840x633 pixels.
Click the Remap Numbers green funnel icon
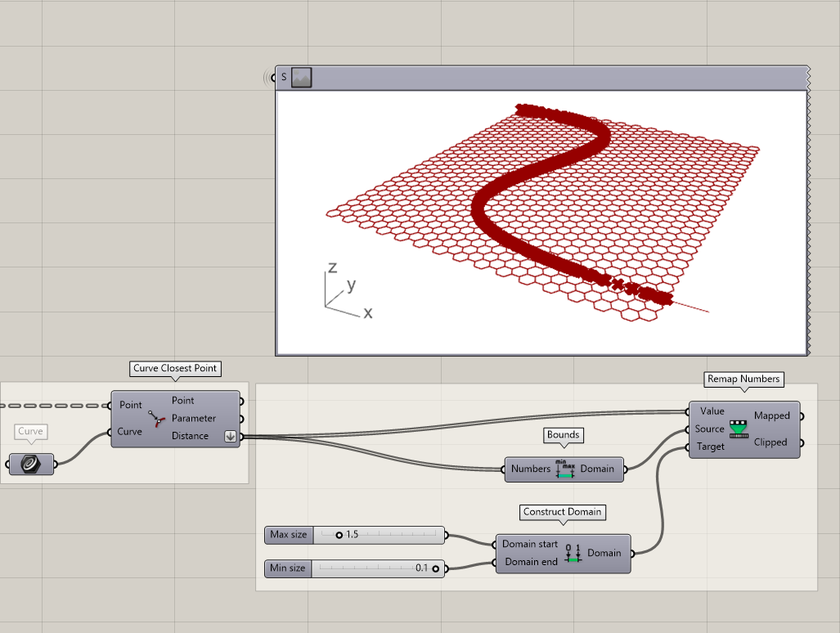(x=739, y=429)
